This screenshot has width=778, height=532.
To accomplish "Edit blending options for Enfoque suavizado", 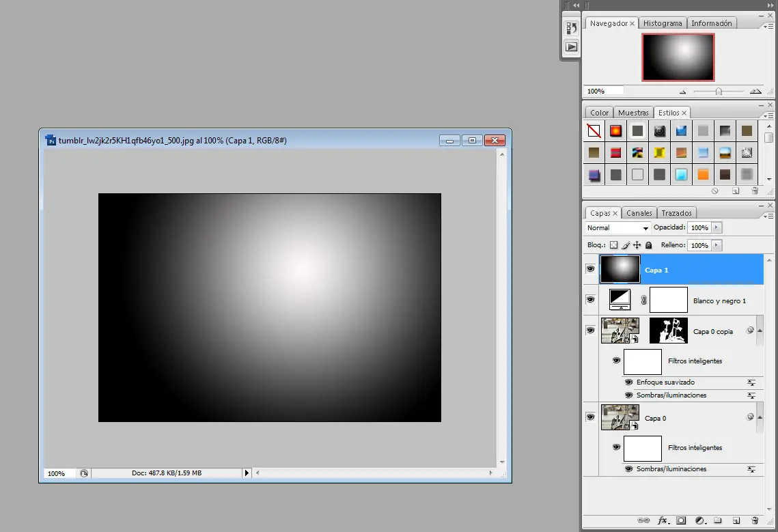I will click(x=751, y=382).
